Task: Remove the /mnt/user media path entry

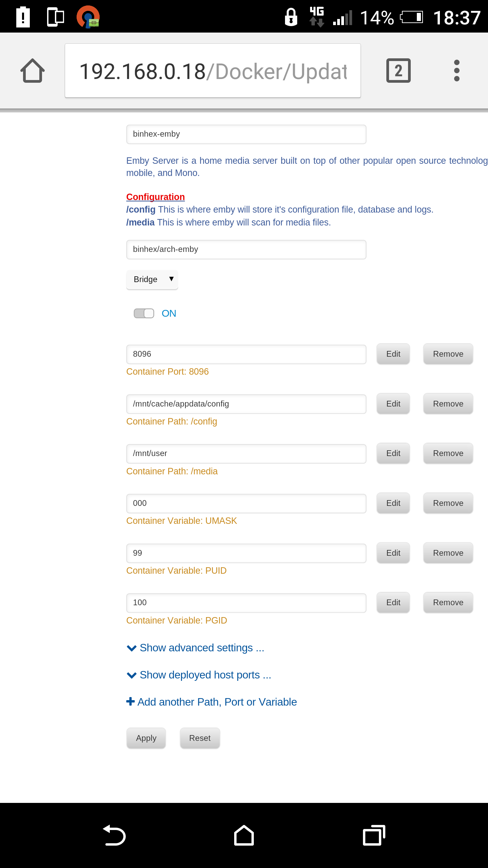Action: click(448, 453)
